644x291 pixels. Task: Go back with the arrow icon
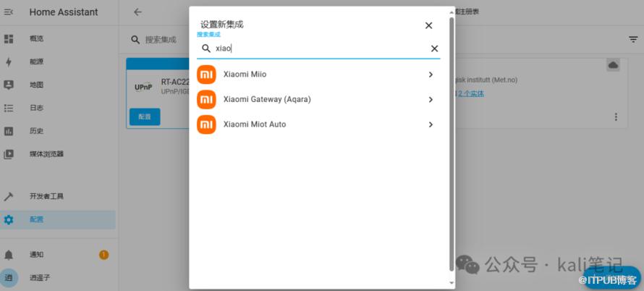(137, 12)
